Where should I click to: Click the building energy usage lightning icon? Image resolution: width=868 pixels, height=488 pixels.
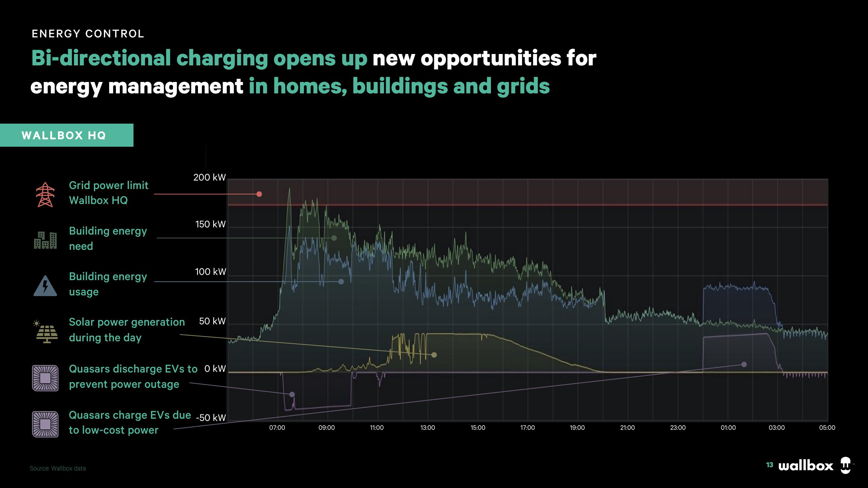coord(45,286)
